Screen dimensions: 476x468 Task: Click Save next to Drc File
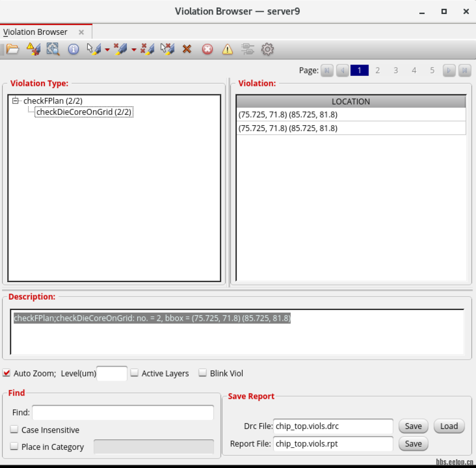[413, 426]
